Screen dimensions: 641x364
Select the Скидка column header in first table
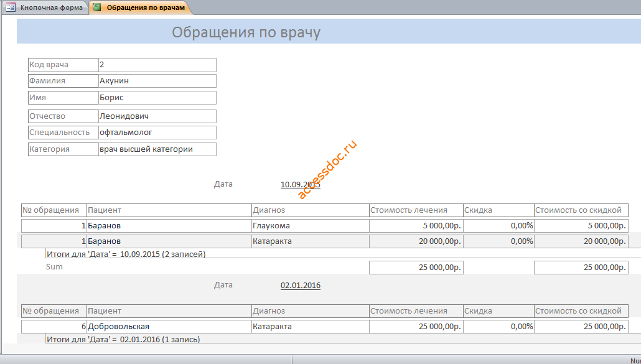coord(498,210)
